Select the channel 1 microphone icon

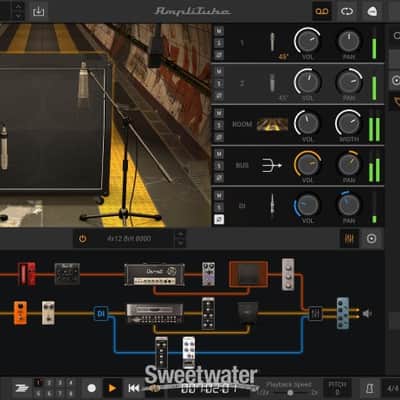point(272,42)
